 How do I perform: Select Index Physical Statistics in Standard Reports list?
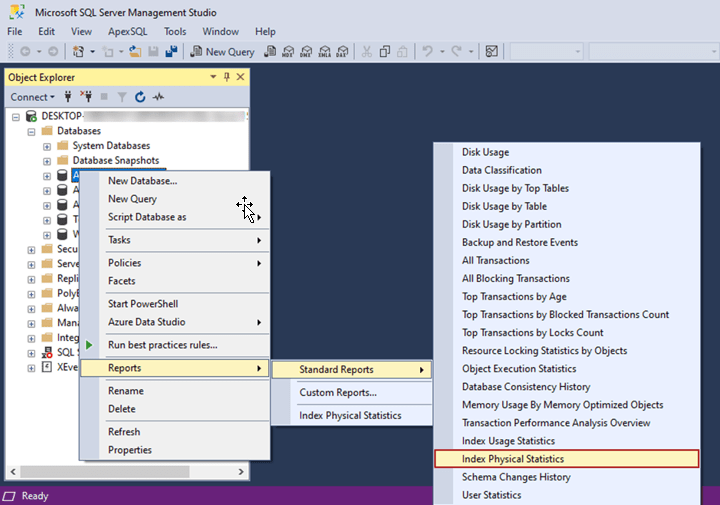coord(567,459)
